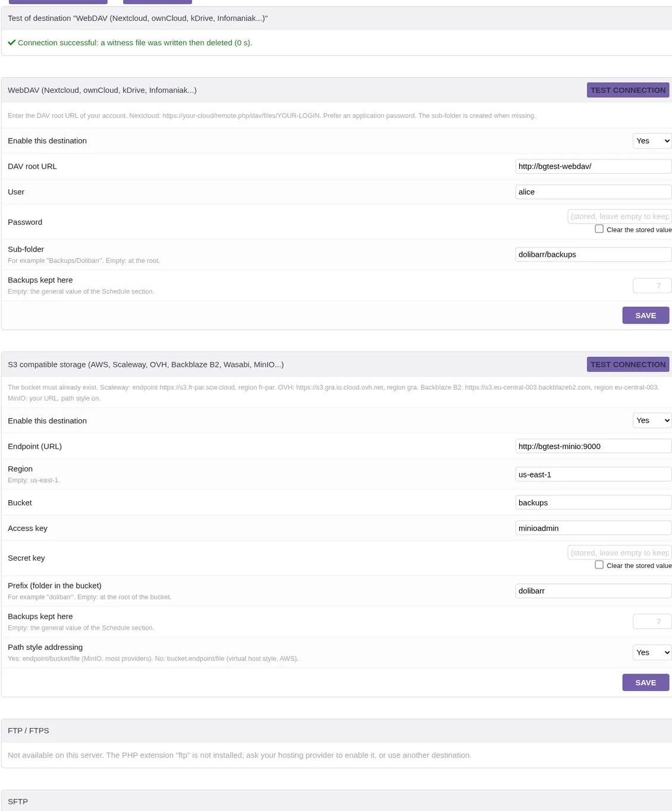Click the WebDAV Password field
Viewport: 672px width, 811px height.
[620, 216]
